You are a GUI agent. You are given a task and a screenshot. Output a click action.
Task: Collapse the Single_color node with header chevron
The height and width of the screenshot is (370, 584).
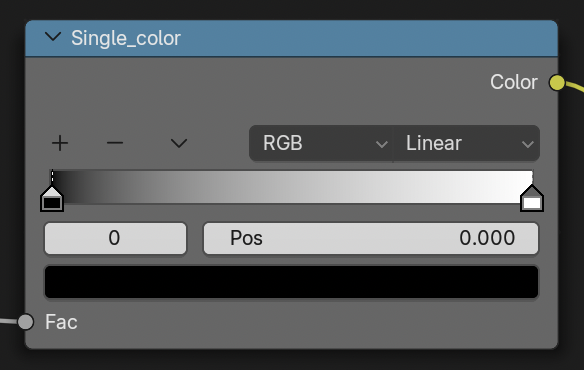(x=53, y=37)
